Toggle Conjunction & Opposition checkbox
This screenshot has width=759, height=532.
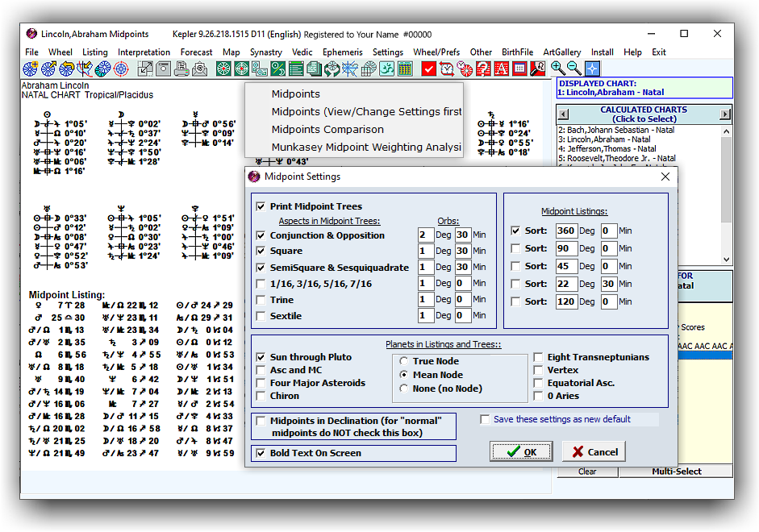[x=261, y=235]
